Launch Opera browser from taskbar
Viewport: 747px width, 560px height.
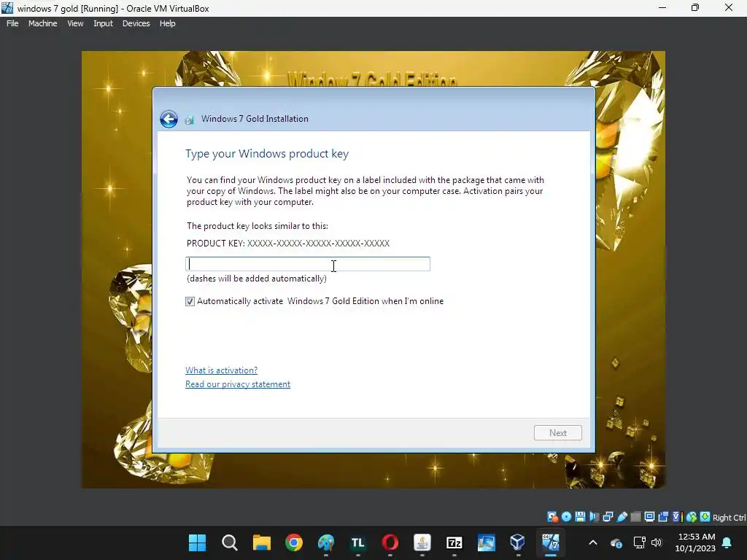[390, 542]
